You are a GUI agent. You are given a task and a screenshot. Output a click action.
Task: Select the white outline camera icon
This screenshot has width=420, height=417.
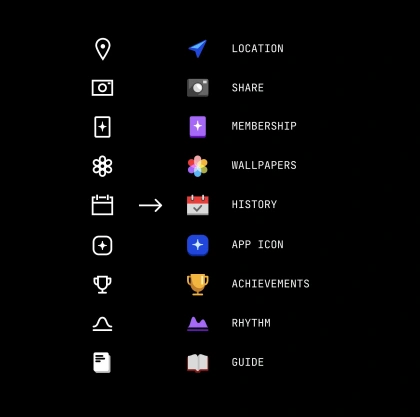tap(102, 88)
